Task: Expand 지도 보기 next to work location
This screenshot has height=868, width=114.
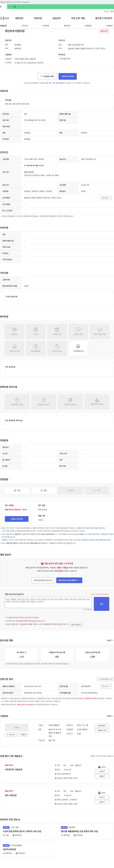Action: (x=106, y=198)
